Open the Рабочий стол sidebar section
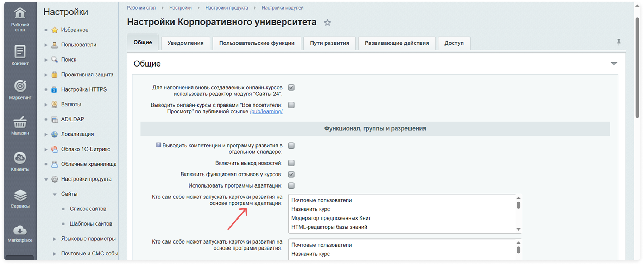Image resolution: width=644 pixels, height=265 pixels. click(x=20, y=20)
